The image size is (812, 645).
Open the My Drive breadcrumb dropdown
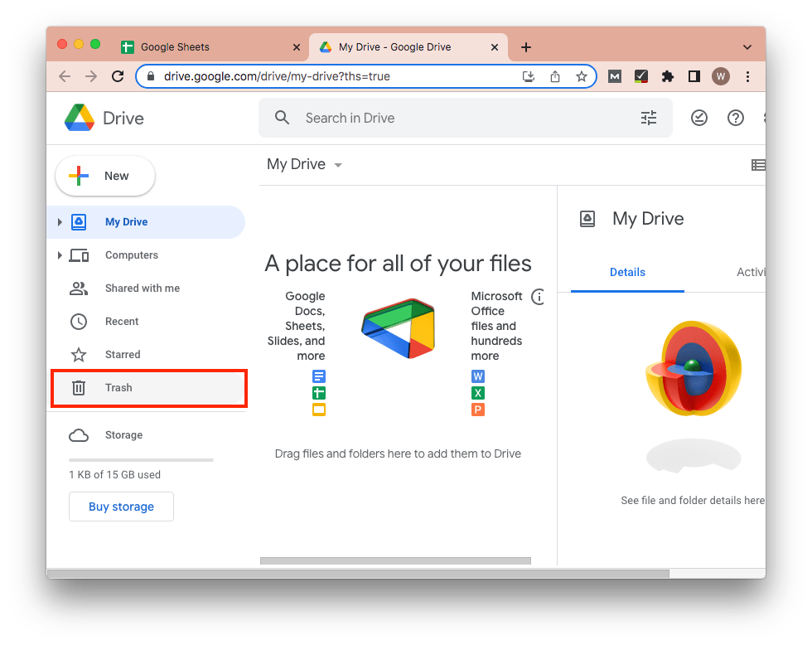pos(338,164)
